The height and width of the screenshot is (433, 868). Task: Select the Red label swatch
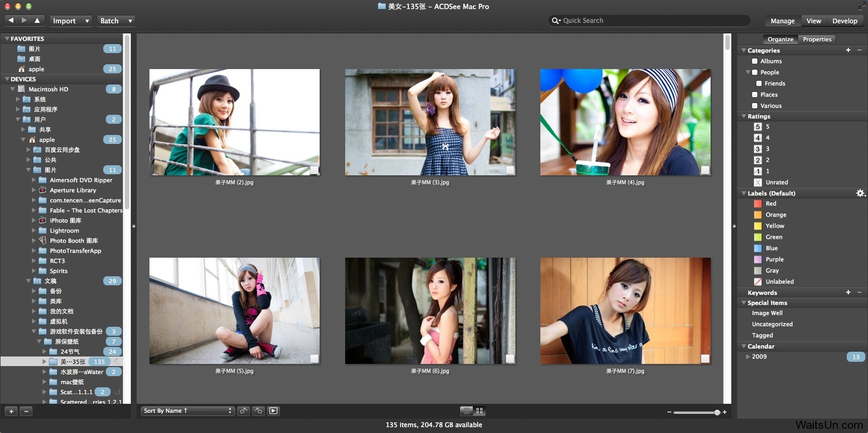point(758,203)
